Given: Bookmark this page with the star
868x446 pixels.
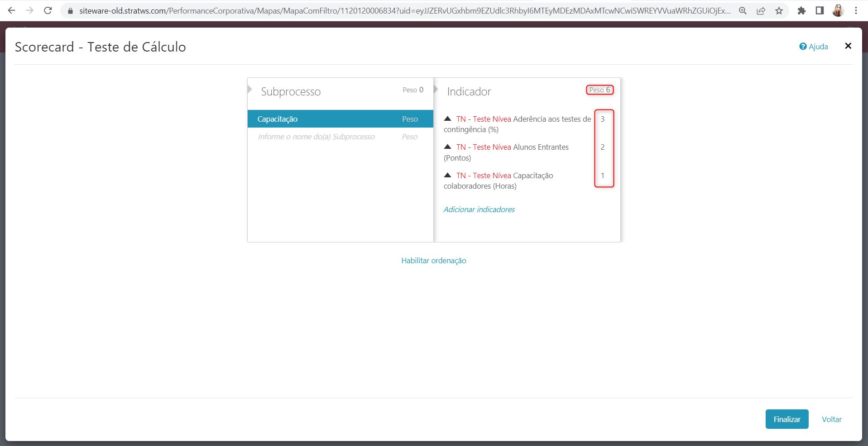Looking at the screenshot, I should 779,10.
